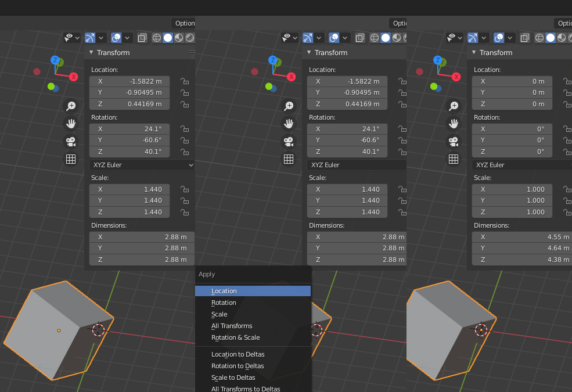Lock Rotation Y in left Transform panel
This screenshot has height=392, width=572.
tap(185, 140)
